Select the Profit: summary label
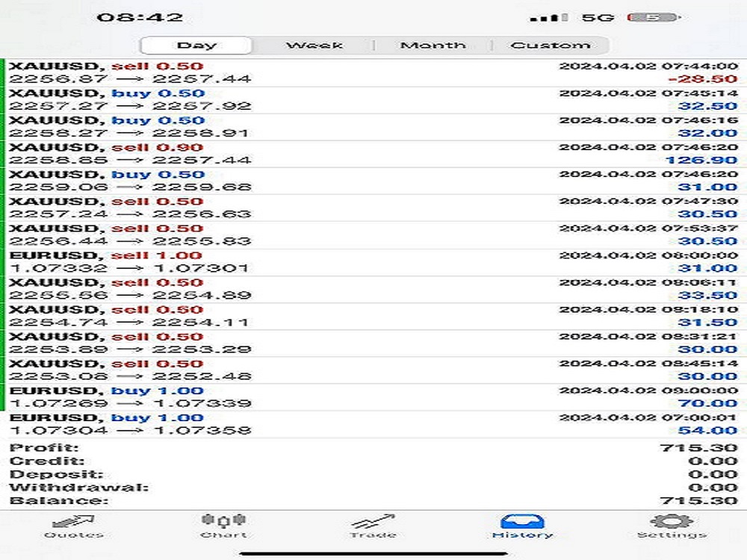The image size is (747, 560). [x=44, y=447]
